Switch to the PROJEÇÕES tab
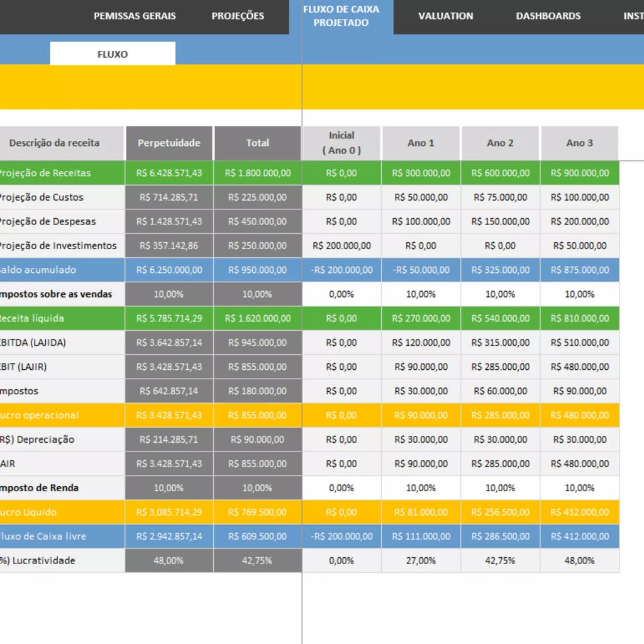Image resolution: width=644 pixels, height=644 pixels. pyautogui.click(x=238, y=16)
